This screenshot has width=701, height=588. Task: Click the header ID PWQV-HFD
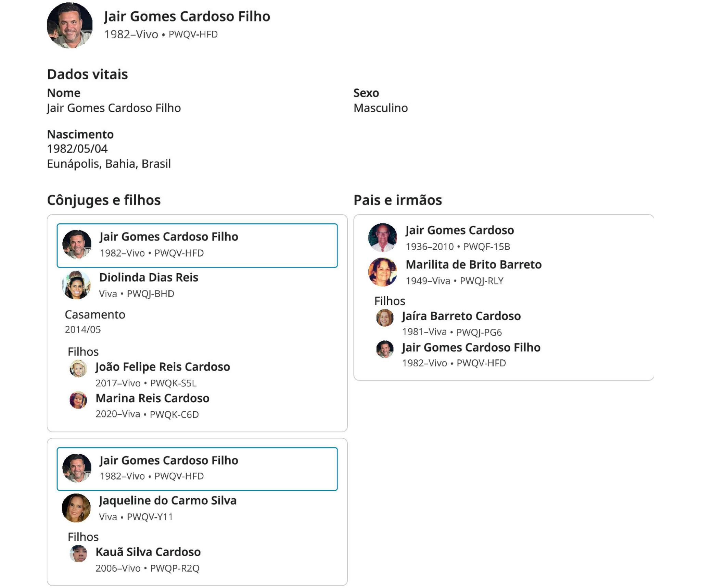[x=193, y=35]
